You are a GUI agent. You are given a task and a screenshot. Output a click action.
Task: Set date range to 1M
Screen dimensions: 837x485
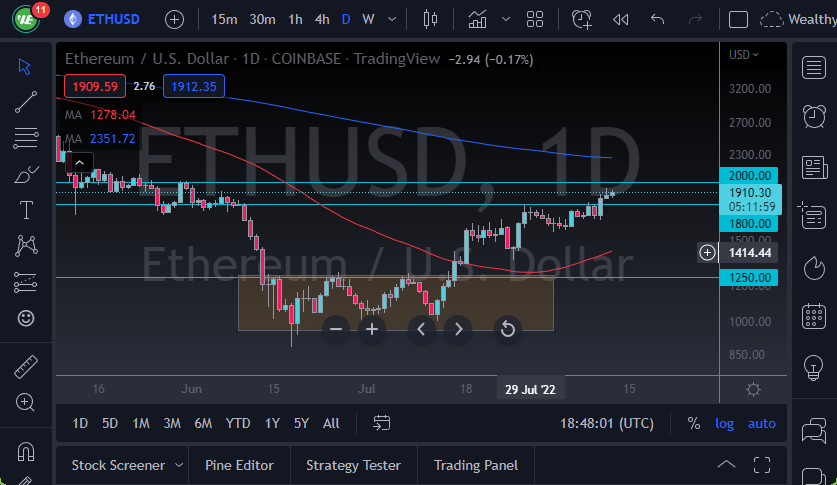pyautogui.click(x=141, y=424)
